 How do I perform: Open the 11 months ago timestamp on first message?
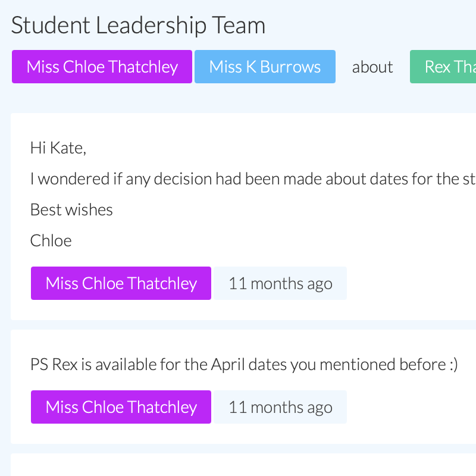coord(280,283)
